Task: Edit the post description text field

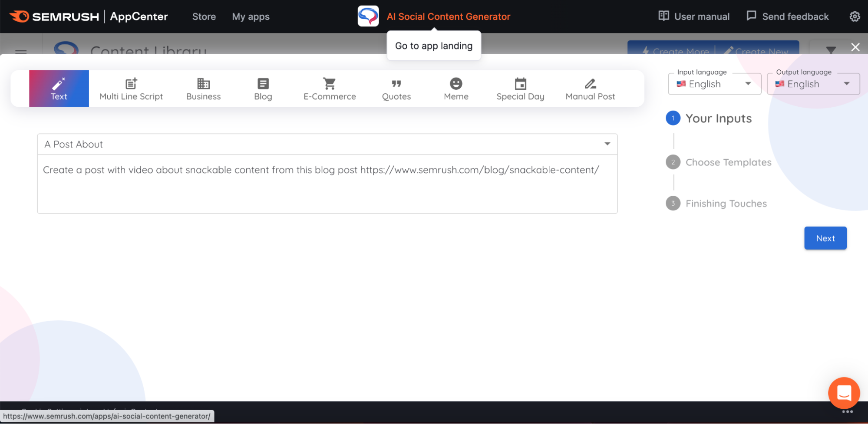Action: coord(327,184)
